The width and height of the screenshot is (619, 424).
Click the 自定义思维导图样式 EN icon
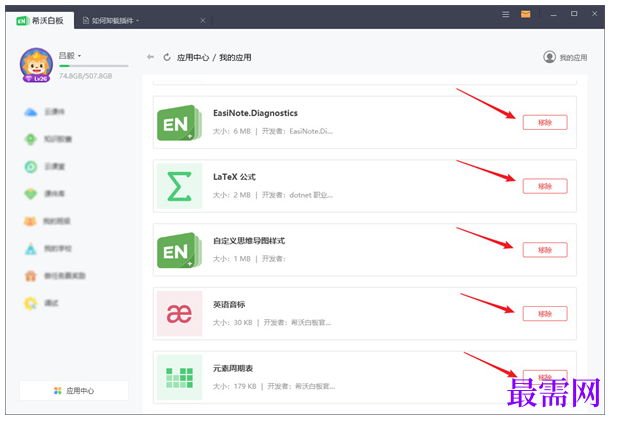[180, 250]
